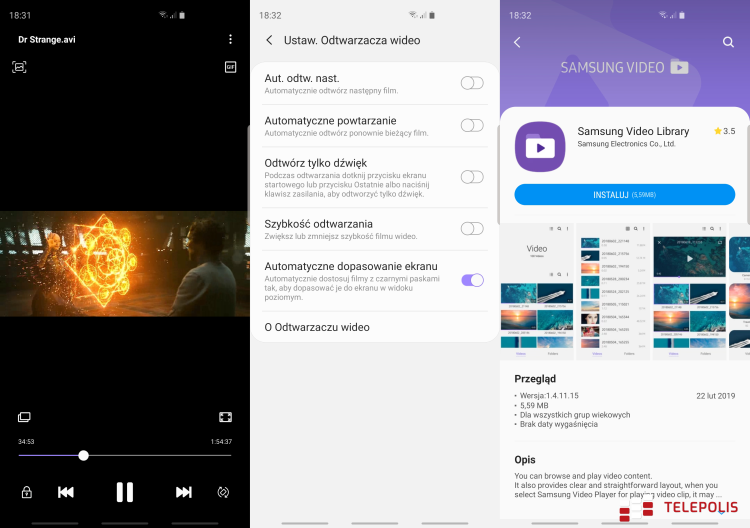
Task: Tap the screen rotation icon
Action: pos(223,492)
